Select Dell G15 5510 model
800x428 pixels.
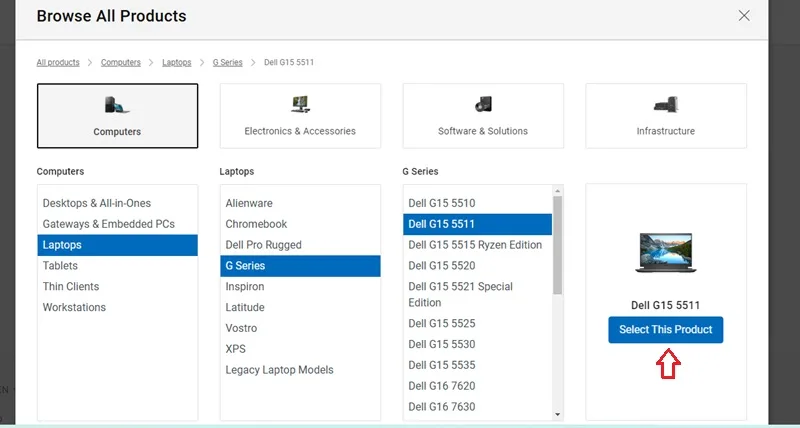coord(478,203)
